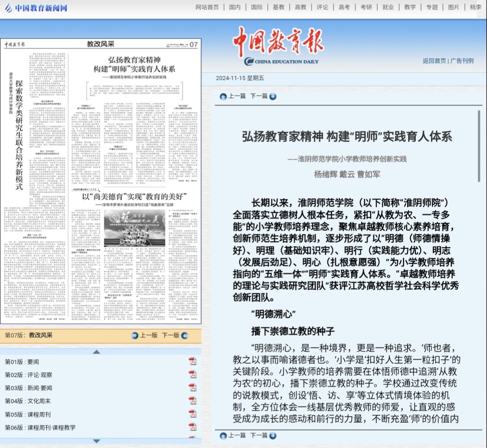Click top next-article arrow icon (下一篇)
This screenshot has height=448, width=487.
tap(272, 96)
